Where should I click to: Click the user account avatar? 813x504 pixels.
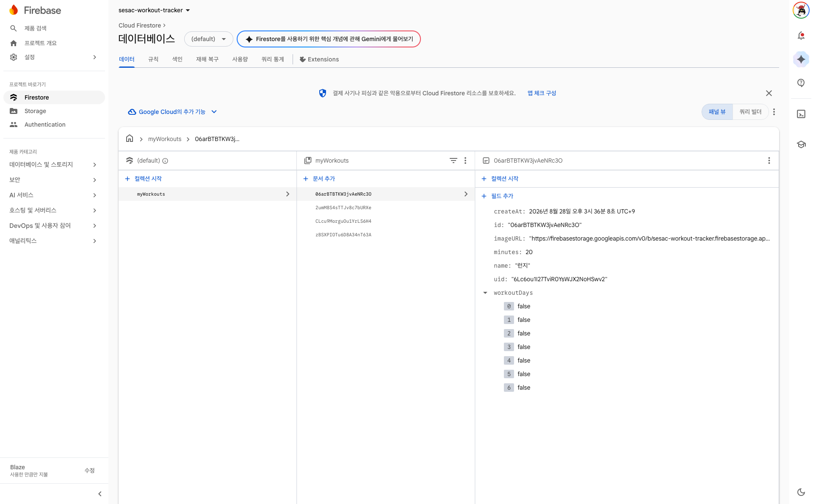pyautogui.click(x=801, y=10)
